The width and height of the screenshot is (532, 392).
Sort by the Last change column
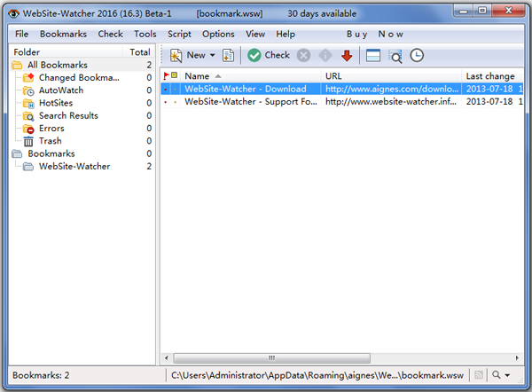[x=493, y=76]
